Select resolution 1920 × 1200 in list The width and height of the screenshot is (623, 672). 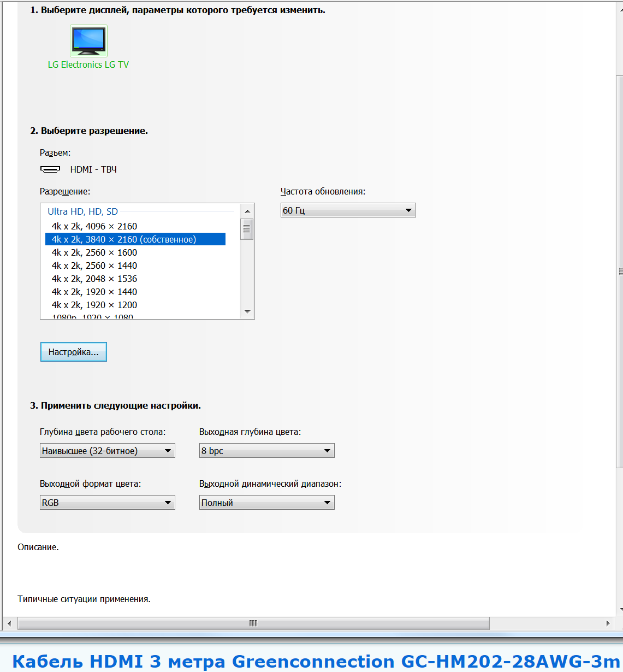coord(94,305)
